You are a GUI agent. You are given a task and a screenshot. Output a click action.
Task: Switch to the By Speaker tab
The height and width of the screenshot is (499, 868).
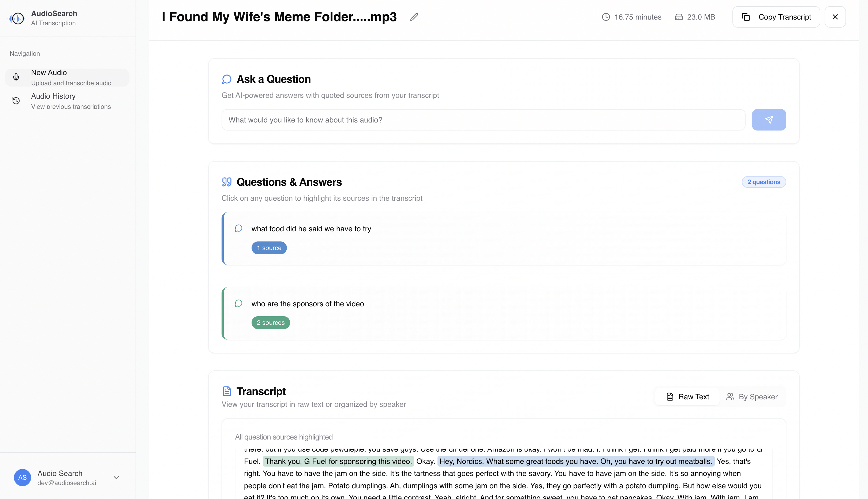click(x=751, y=397)
